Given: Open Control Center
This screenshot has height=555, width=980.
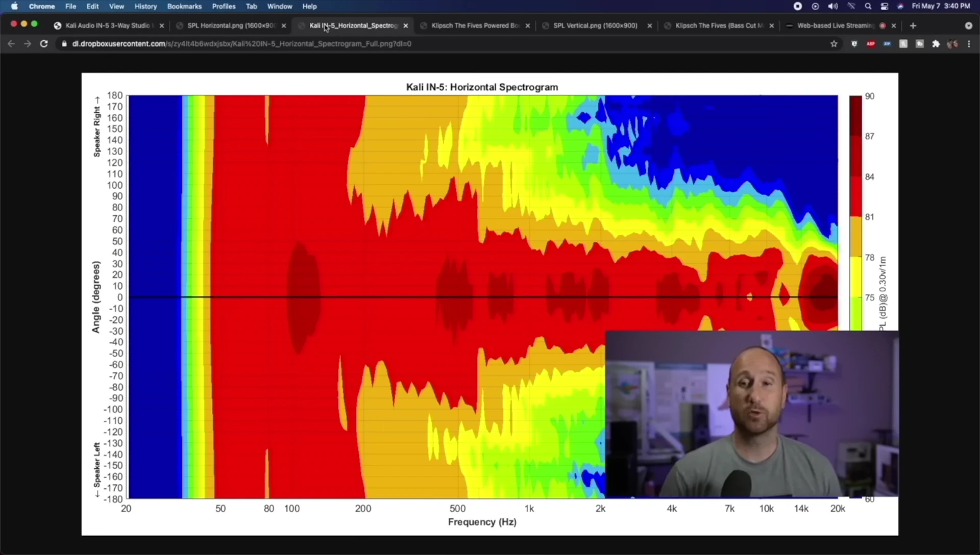Looking at the screenshot, I should pos(885,6).
